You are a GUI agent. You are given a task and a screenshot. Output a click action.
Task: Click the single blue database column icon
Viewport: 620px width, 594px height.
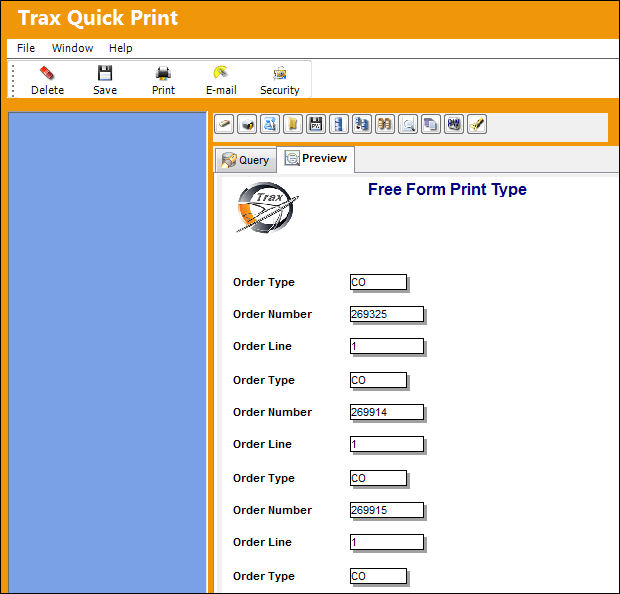coord(339,124)
